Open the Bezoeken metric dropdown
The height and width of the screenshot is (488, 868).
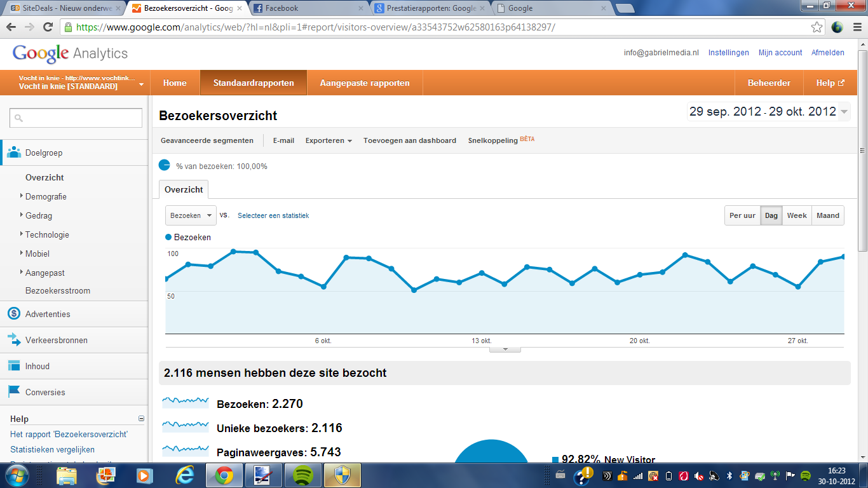[x=191, y=215]
